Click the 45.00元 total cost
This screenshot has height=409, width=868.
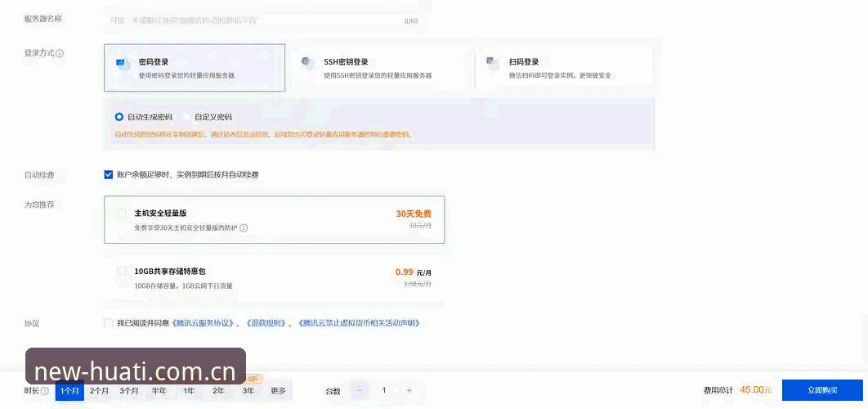tap(756, 390)
